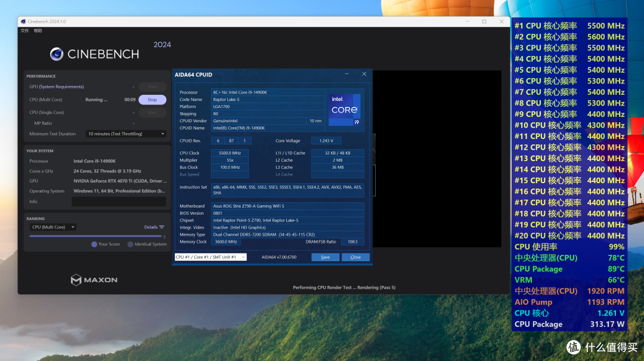Click the Details filter icon
Image resolution: width=644 pixels, height=361 pixels.
(162, 227)
